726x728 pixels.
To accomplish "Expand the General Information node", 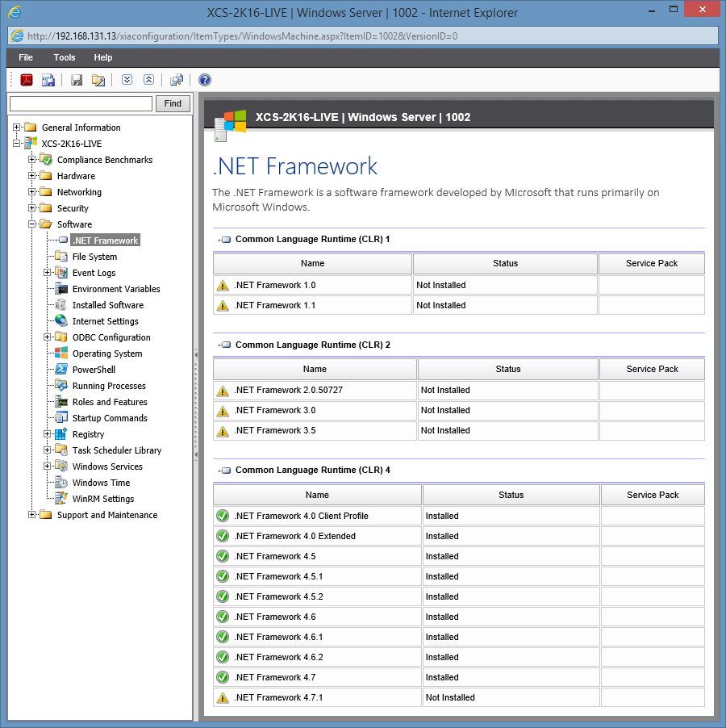I will (17, 128).
